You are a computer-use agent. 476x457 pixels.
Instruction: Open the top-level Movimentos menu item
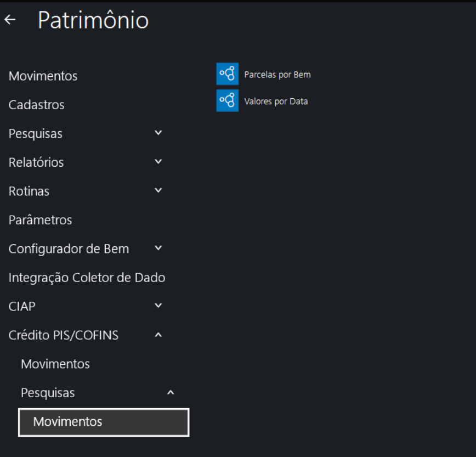point(43,76)
